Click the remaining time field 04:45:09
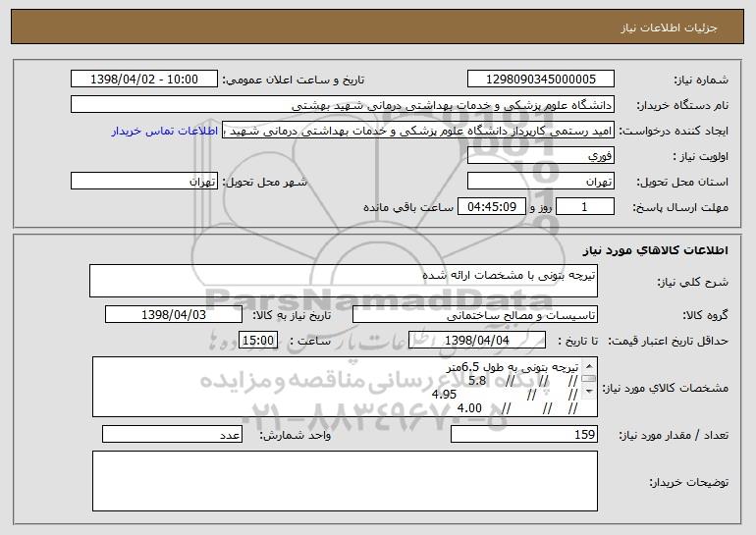 [491, 206]
